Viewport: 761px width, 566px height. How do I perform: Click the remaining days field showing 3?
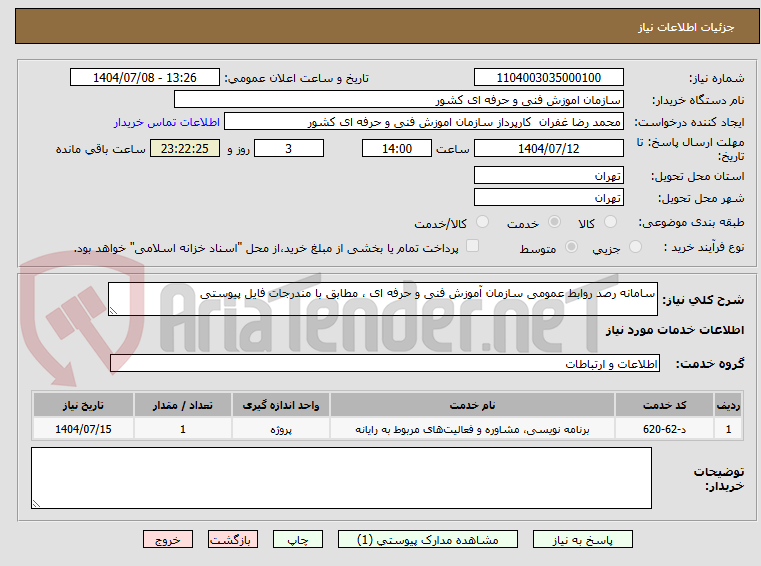(289, 149)
